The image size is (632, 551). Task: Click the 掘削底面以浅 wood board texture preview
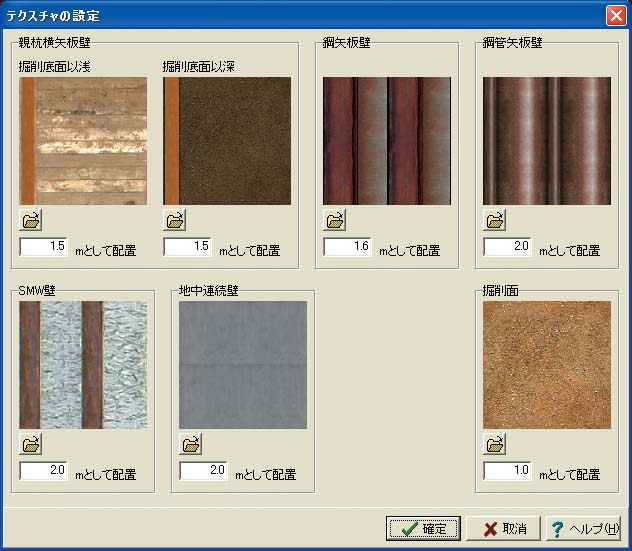click(83, 141)
